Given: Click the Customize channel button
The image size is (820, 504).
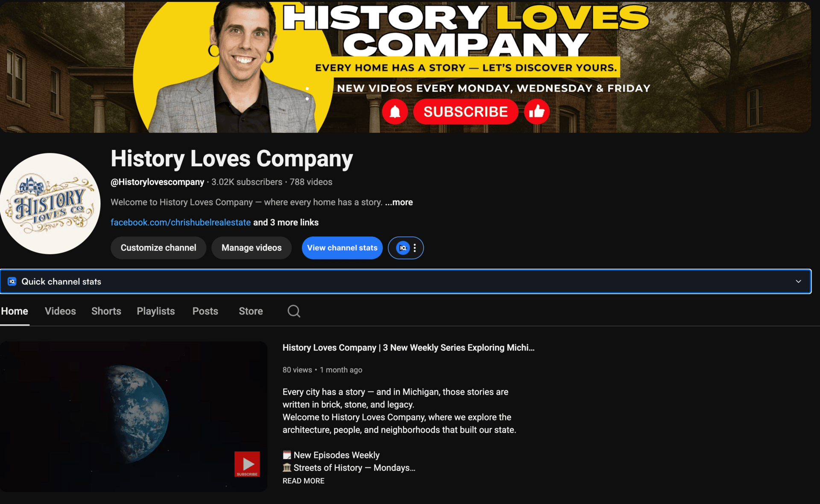Looking at the screenshot, I should point(158,248).
